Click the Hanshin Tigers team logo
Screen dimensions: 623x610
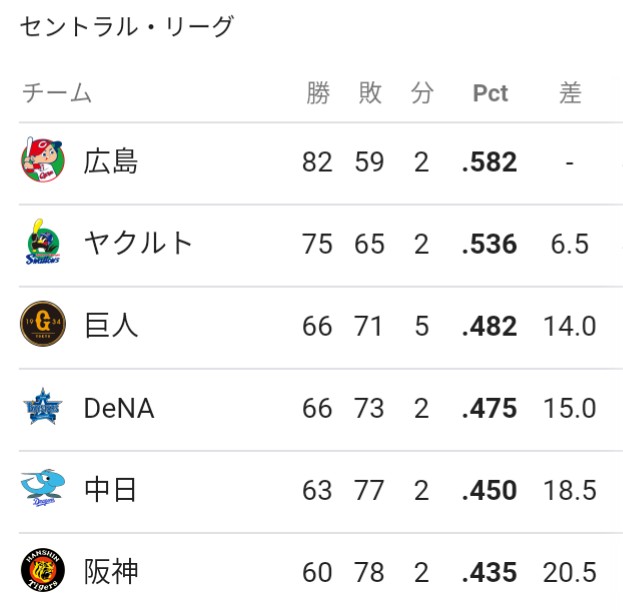click(x=43, y=570)
